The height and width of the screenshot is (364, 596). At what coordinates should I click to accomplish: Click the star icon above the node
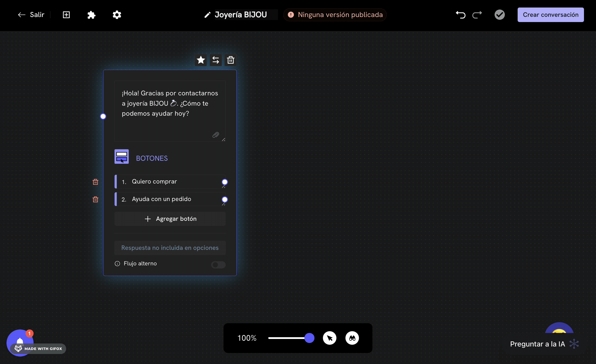point(201,60)
